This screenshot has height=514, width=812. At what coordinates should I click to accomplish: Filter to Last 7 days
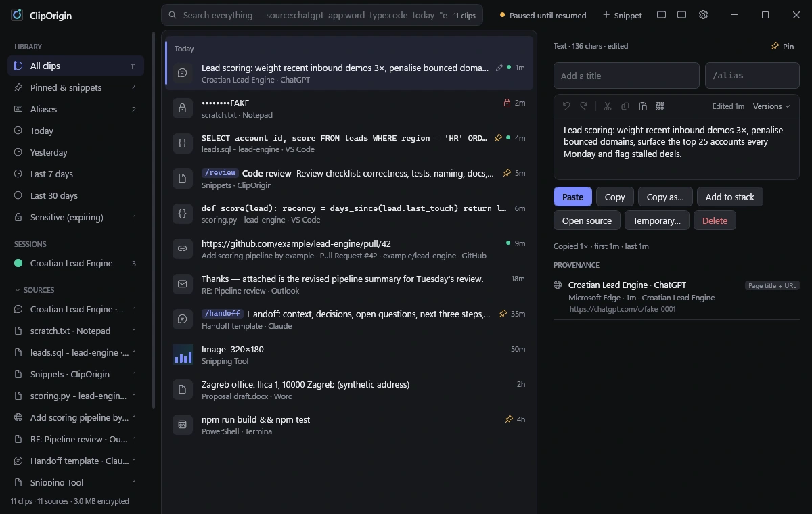pos(76,174)
